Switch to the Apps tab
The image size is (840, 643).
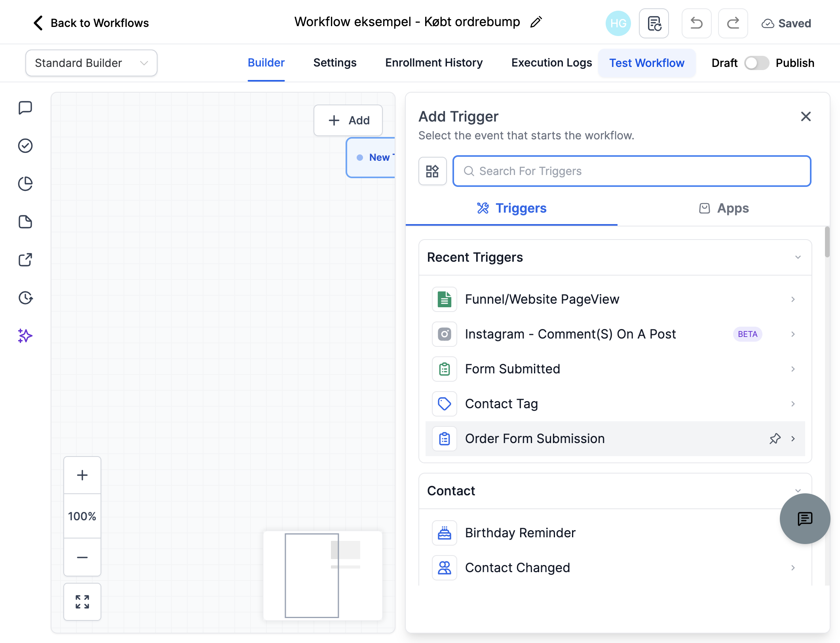point(724,208)
